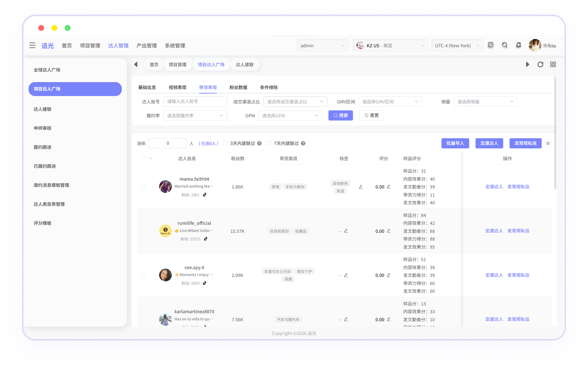Open the notification bell
This screenshot has height=370, width=588.
coord(518,45)
